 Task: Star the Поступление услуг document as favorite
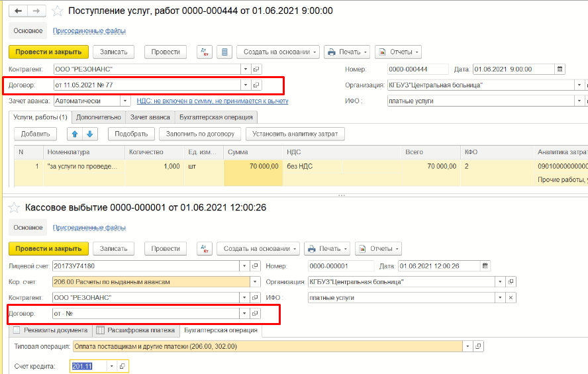click(x=58, y=11)
